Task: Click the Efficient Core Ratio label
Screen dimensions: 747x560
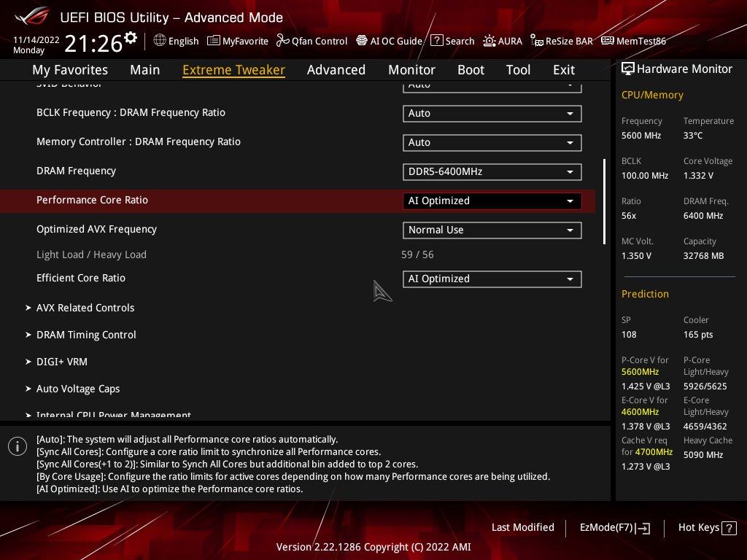Action: coord(81,278)
